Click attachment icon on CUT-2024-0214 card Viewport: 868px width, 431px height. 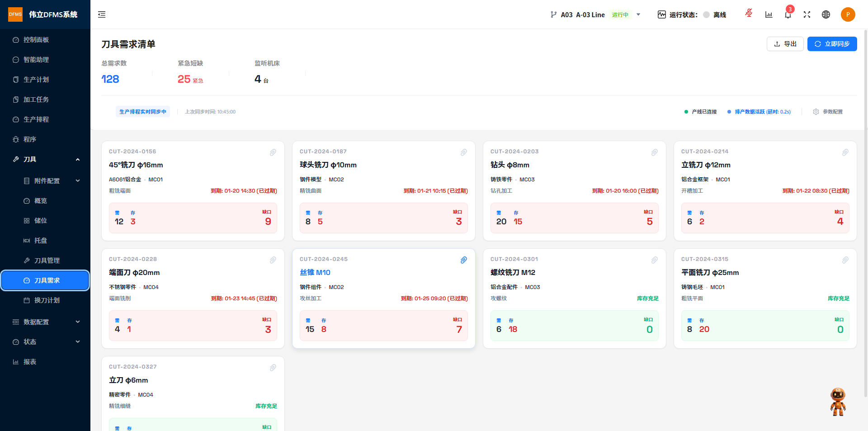coord(845,152)
